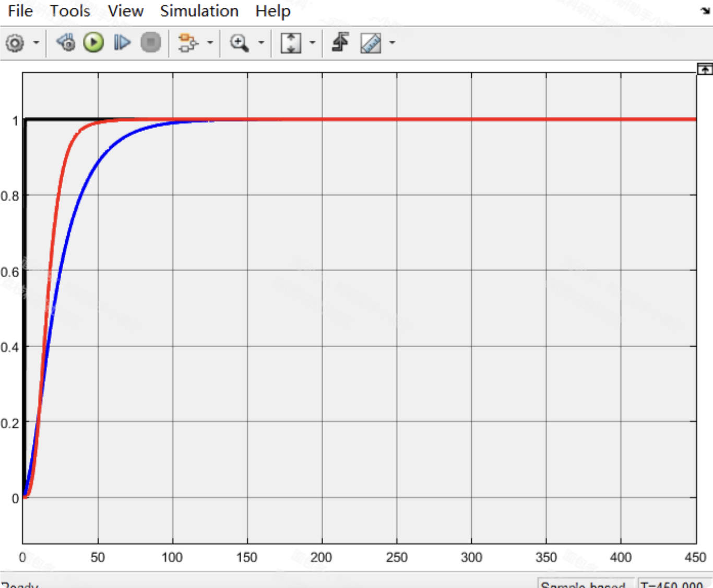The height and width of the screenshot is (588, 713).
Task: Expand the axes scaling dropdown arrow
Action: pos(312,43)
